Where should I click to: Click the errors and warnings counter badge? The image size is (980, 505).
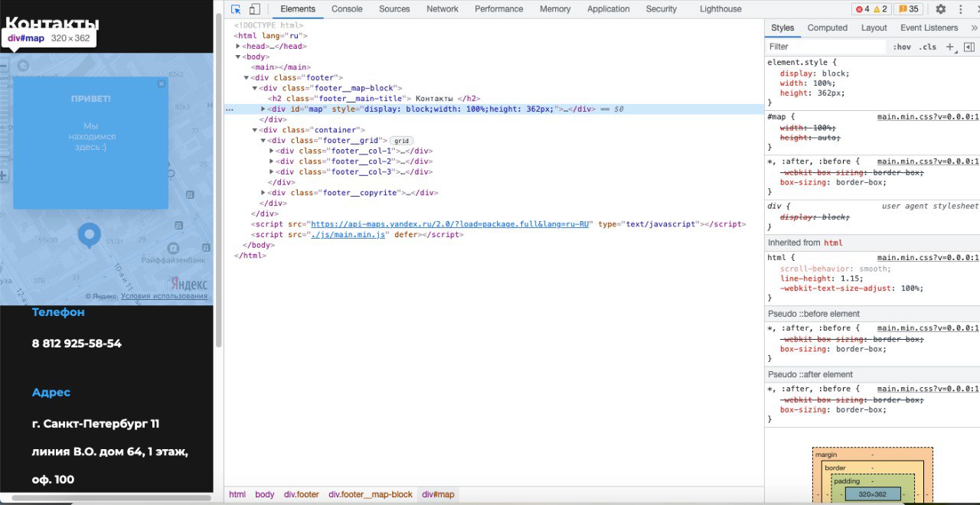click(871, 9)
